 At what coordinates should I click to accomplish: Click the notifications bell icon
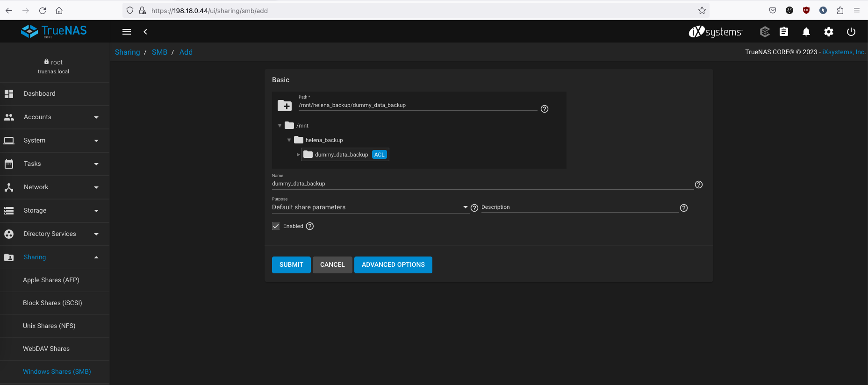(806, 32)
